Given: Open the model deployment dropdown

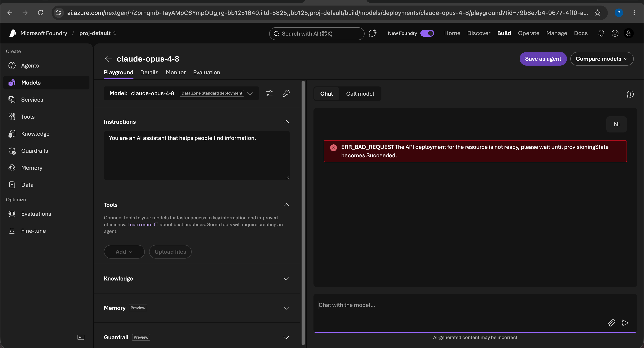Looking at the screenshot, I should 181,93.
